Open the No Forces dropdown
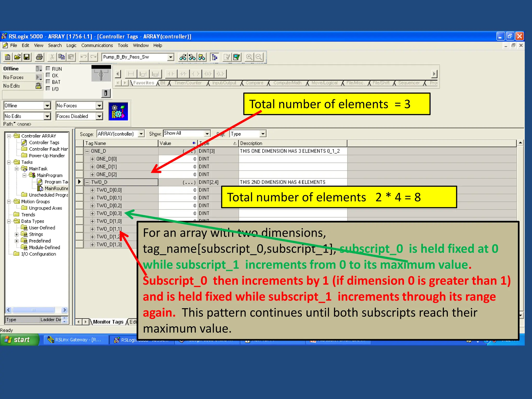 click(x=99, y=106)
